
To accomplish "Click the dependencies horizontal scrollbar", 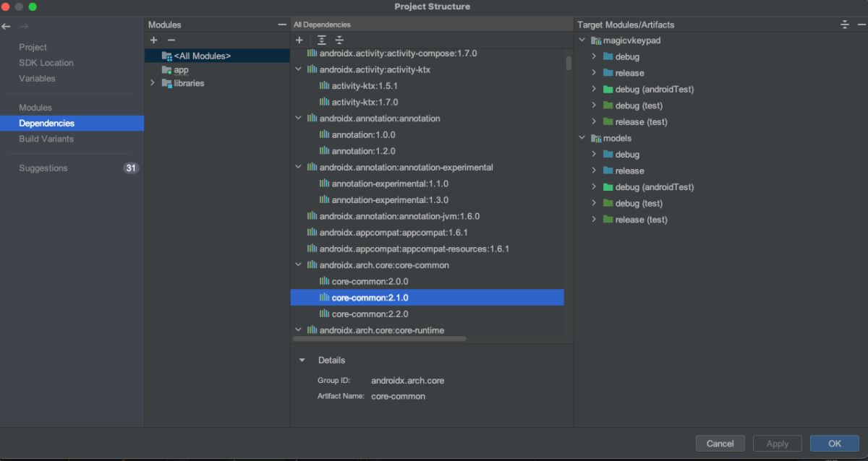I will click(380, 338).
